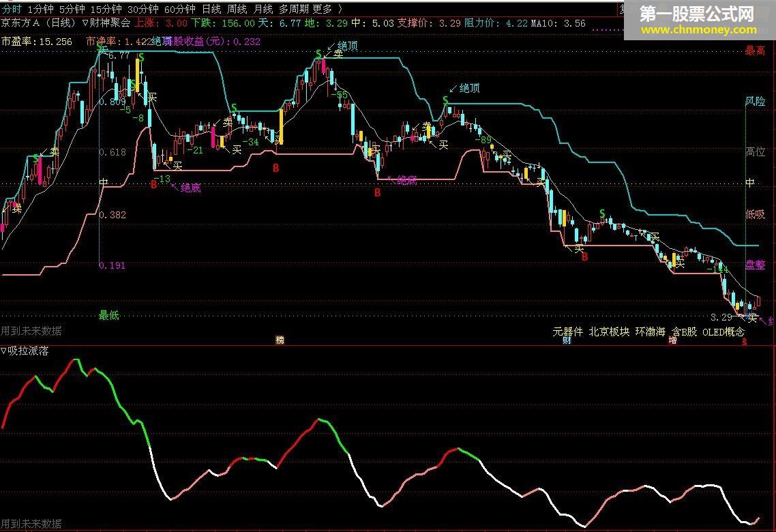Screen dimensions: 776x532
Task: Click the 增 marker icon
Action: coord(672,340)
